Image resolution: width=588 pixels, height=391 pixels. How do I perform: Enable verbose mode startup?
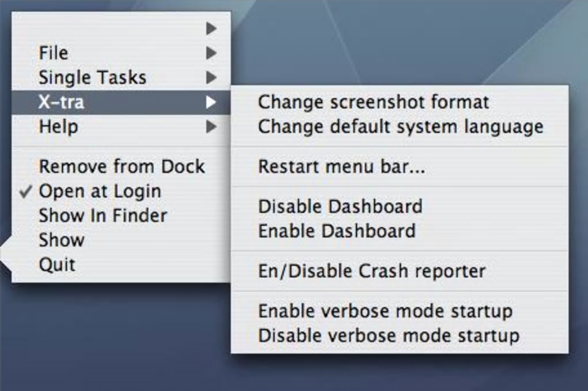385,311
